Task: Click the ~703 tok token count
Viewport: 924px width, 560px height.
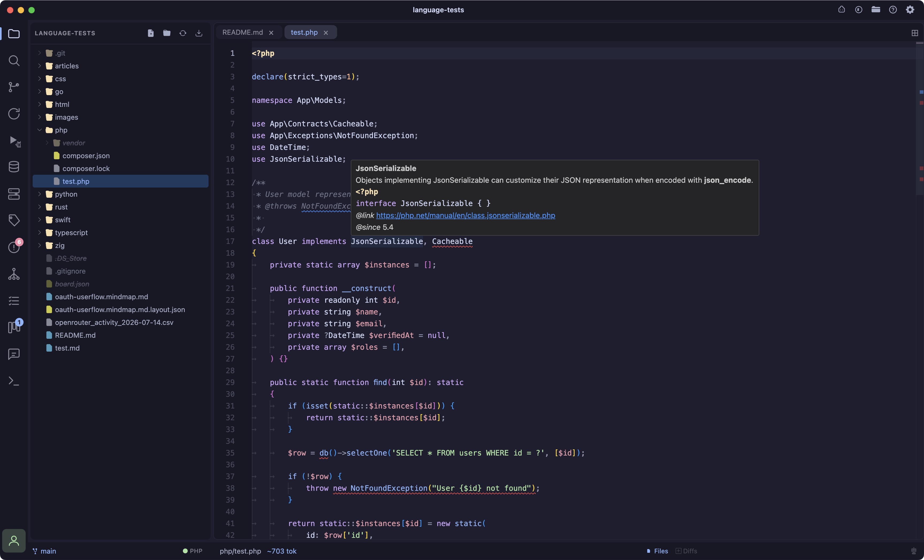Action: (x=282, y=551)
